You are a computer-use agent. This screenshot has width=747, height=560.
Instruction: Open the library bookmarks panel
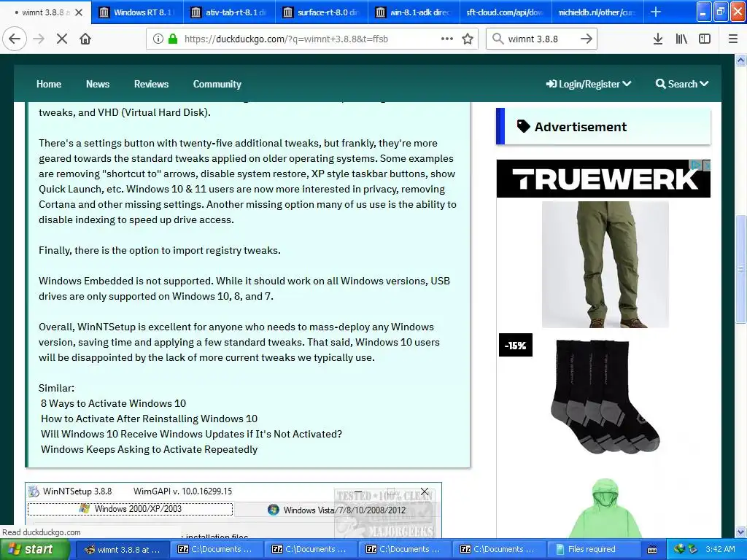pos(681,39)
